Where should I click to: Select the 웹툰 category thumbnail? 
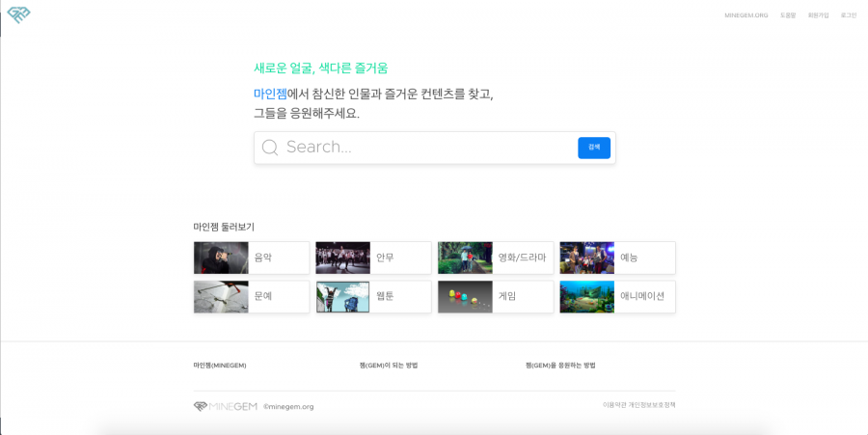coord(342,297)
